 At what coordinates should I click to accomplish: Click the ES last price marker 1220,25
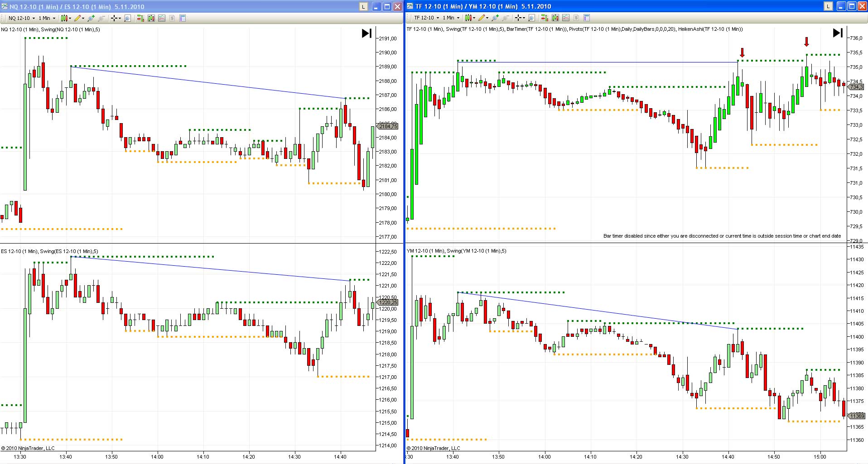click(388, 302)
